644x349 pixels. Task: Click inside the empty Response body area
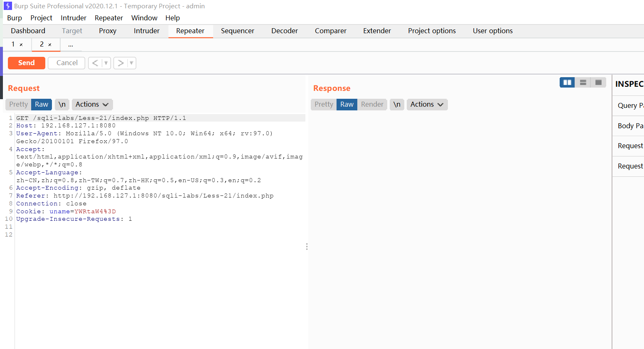click(x=460, y=230)
